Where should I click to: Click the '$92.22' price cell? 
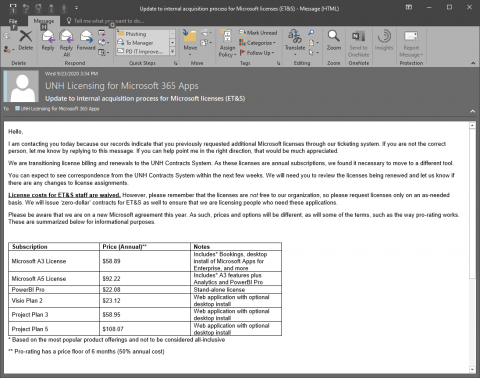point(145,278)
